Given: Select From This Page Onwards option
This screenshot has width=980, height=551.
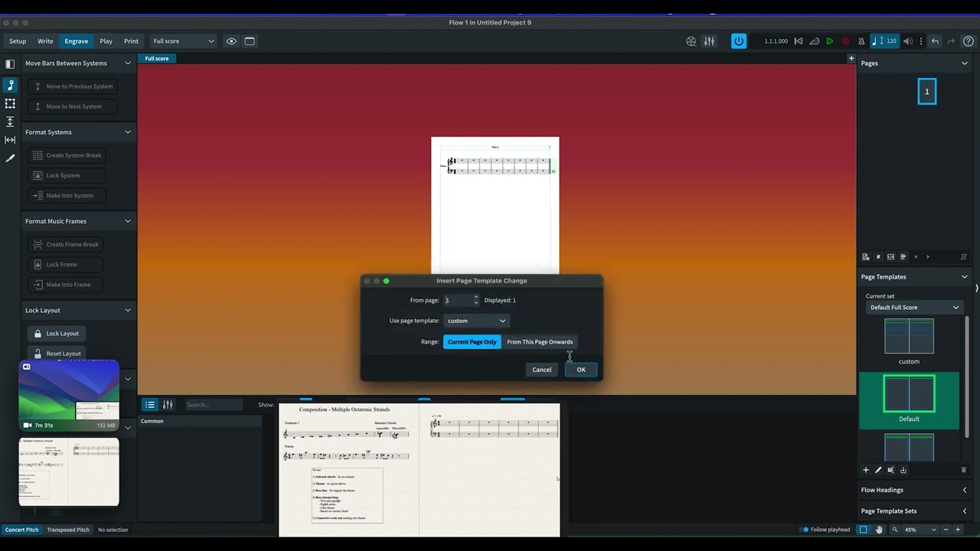Looking at the screenshot, I should point(540,342).
